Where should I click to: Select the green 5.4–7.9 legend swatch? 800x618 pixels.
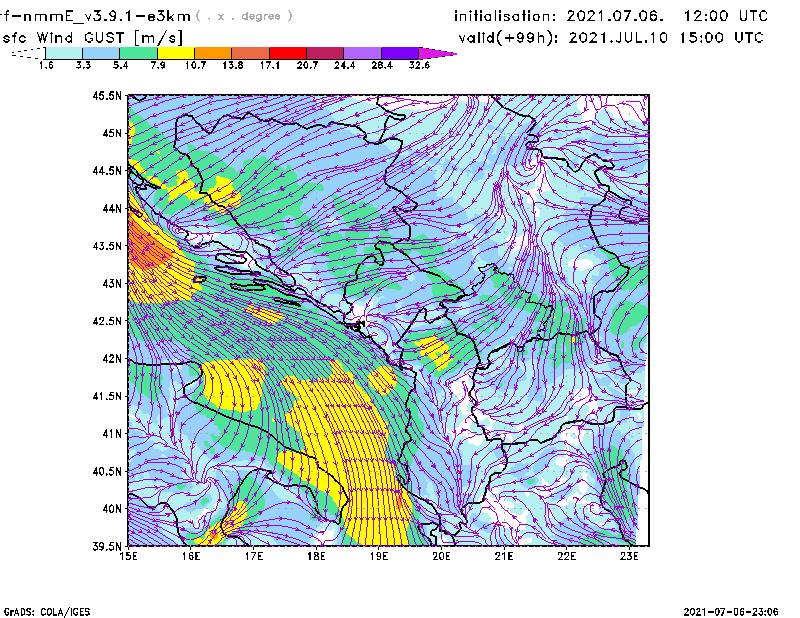click(x=138, y=53)
